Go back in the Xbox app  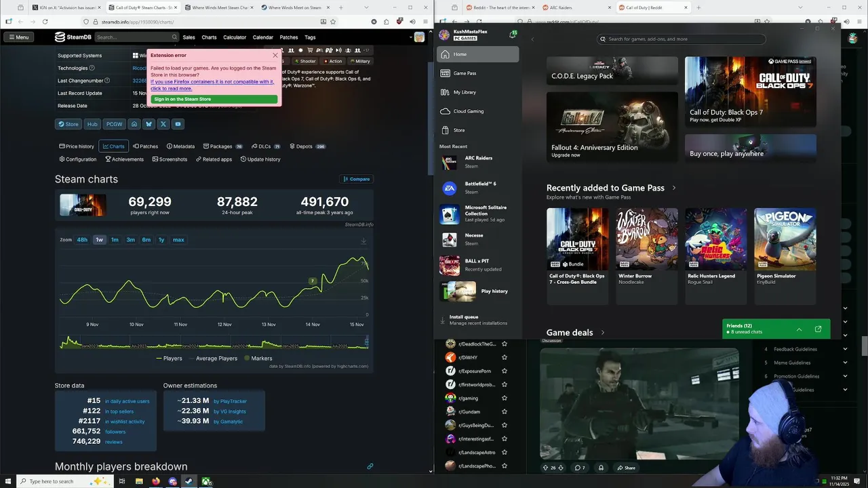532,39
